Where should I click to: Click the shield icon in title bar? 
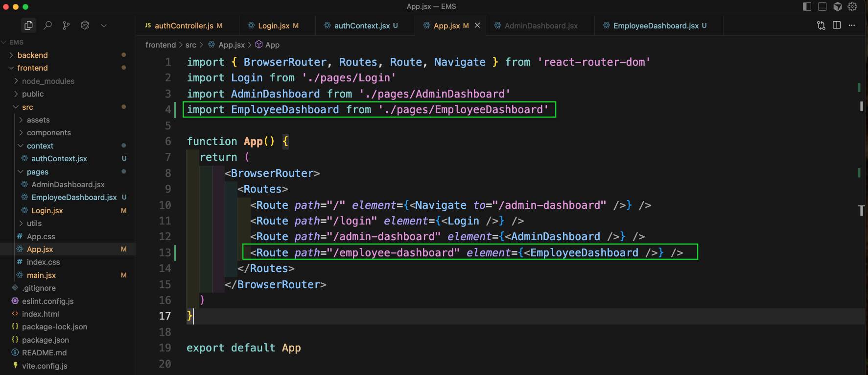[x=838, y=6]
